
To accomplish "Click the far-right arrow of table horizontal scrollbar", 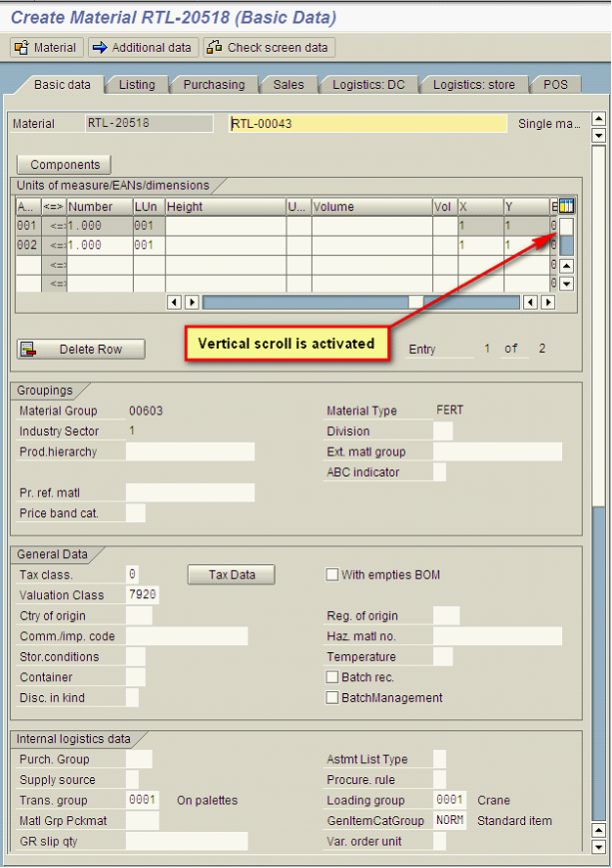I will click(547, 302).
